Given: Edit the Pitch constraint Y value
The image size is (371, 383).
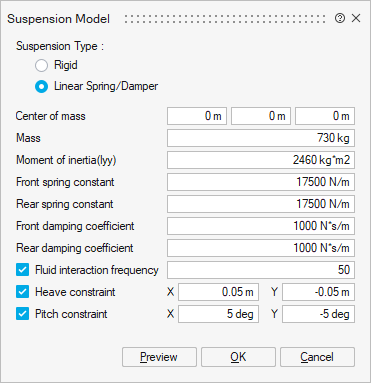Looking at the screenshot, I should pos(318,314).
